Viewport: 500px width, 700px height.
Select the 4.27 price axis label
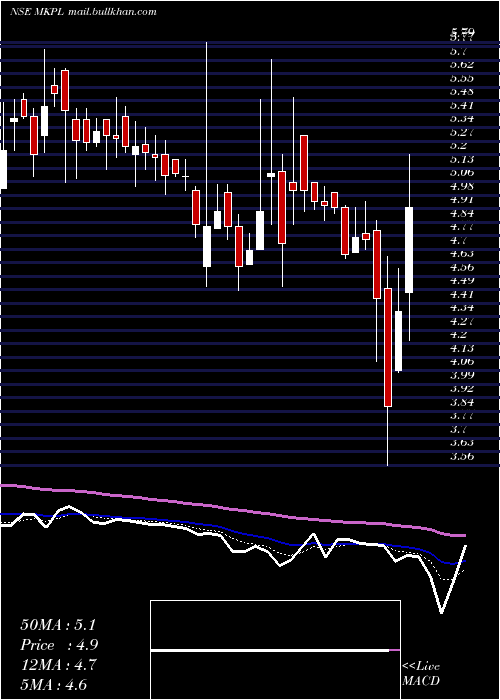point(462,321)
